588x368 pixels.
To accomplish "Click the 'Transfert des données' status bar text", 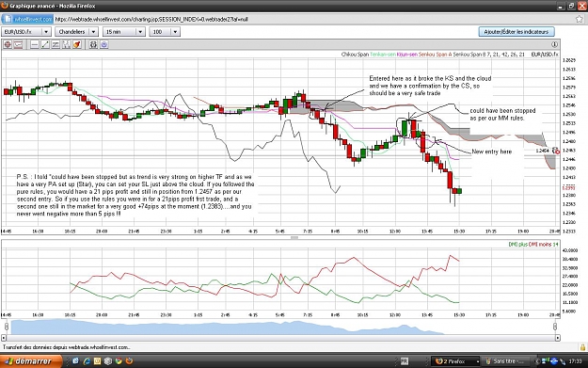I will 67,347.
